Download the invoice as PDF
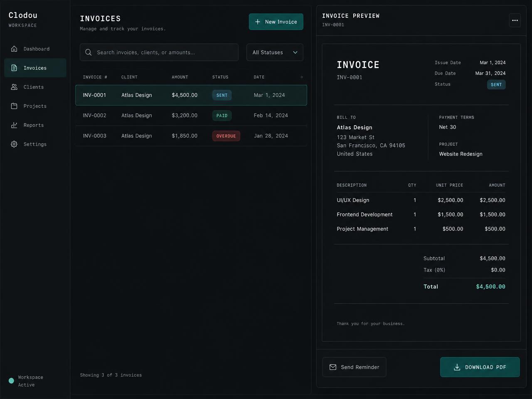The width and height of the screenshot is (532, 399). (x=480, y=367)
